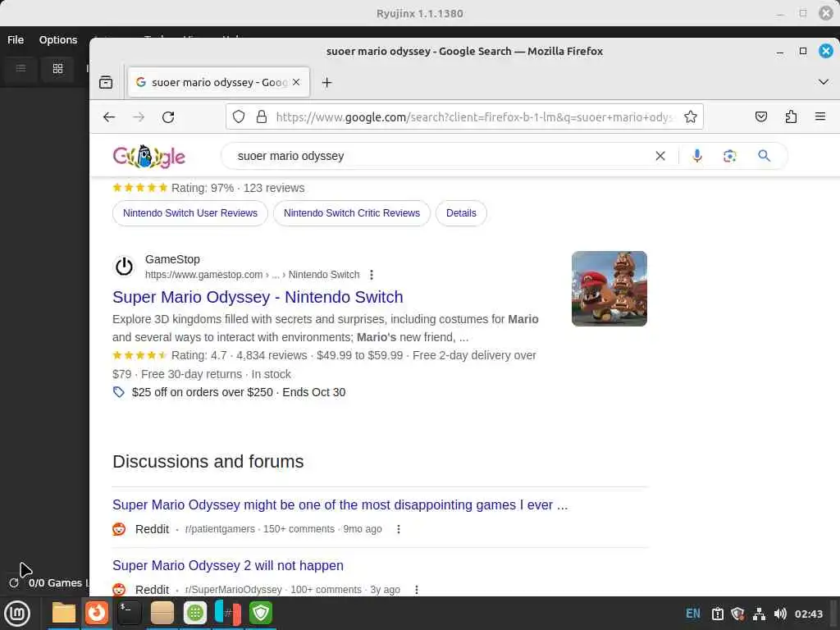Open the Firefox view tab icon
Screen dimensions: 840x630
point(106,83)
